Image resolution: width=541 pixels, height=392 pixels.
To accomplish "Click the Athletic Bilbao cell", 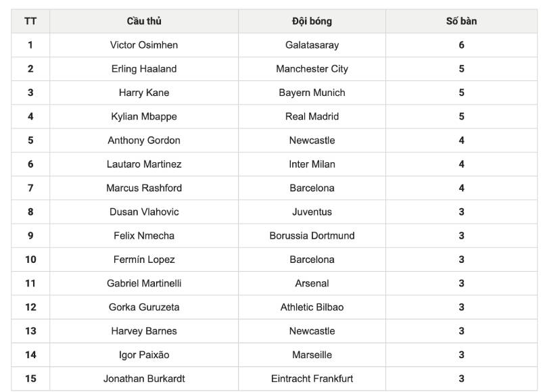I will (312, 307).
